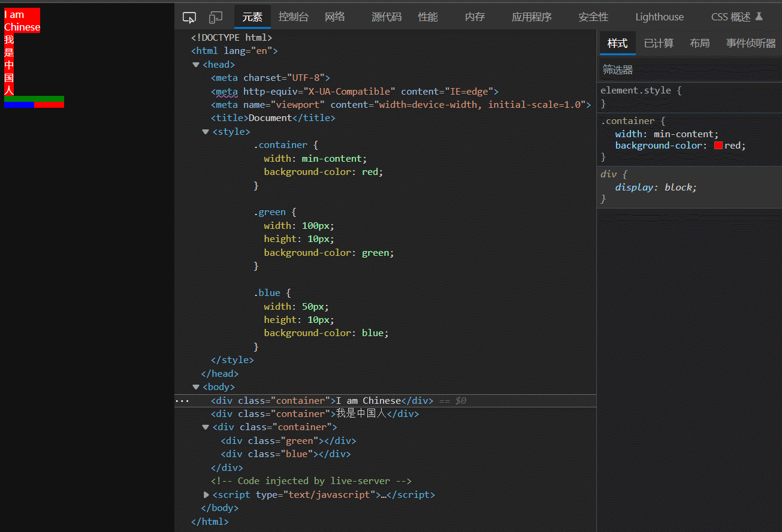Edit width: min-content in styles pane
The width and height of the screenshot is (782, 532).
pos(667,134)
